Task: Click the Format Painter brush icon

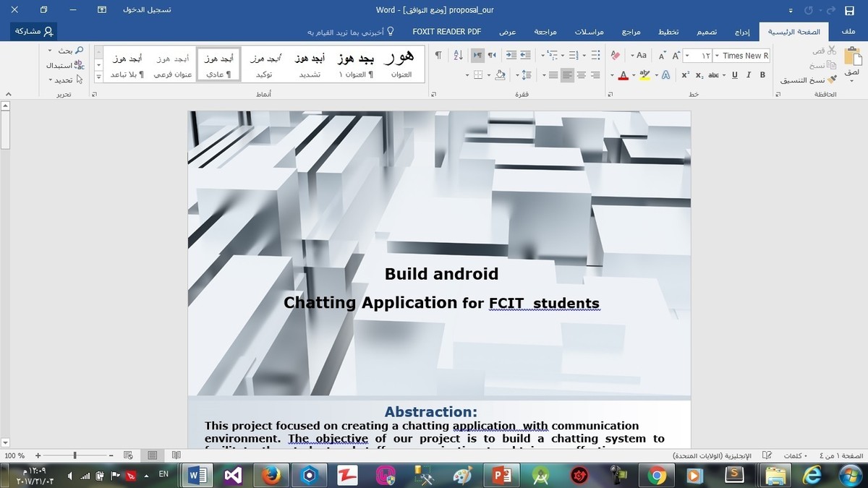Action: [832, 80]
